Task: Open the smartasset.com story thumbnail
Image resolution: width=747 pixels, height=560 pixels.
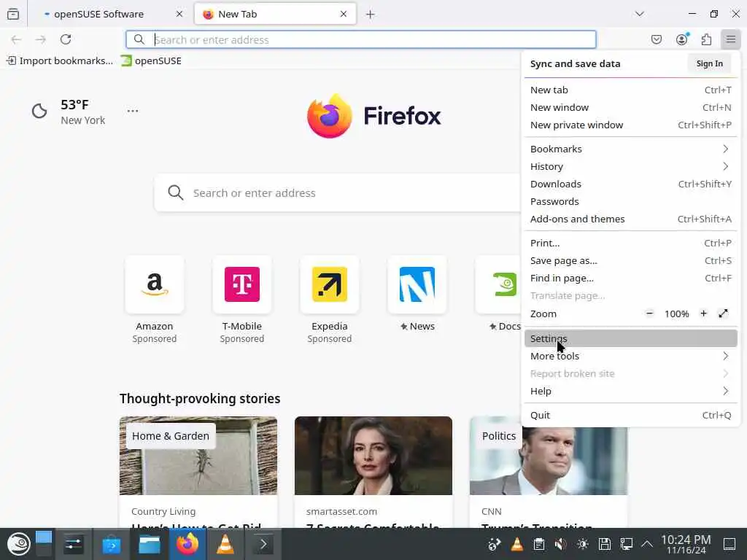Action: (373, 456)
